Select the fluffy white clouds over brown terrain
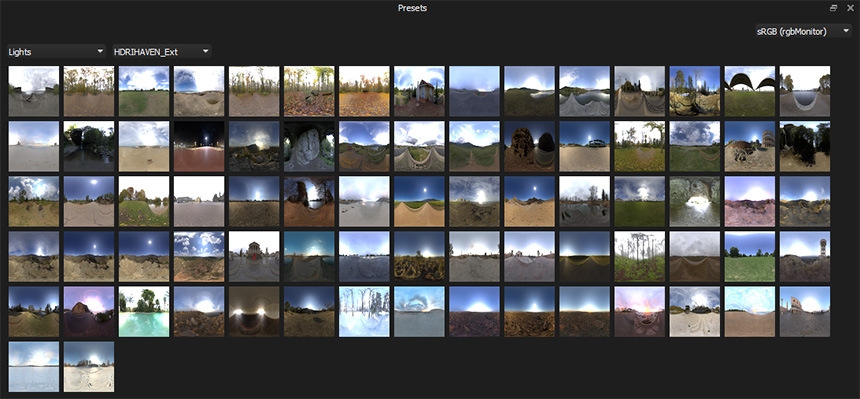Viewport: 860px width, 399px height. pos(199,256)
